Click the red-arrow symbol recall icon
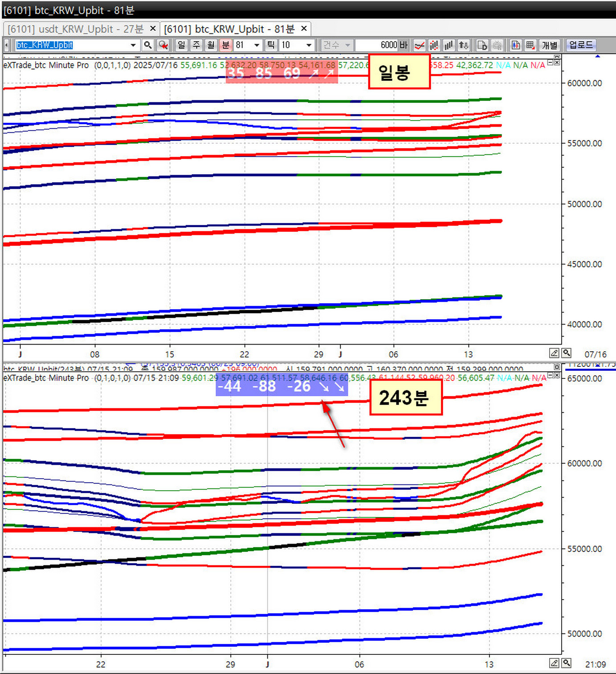This screenshot has width=616, height=674. coord(163,45)
